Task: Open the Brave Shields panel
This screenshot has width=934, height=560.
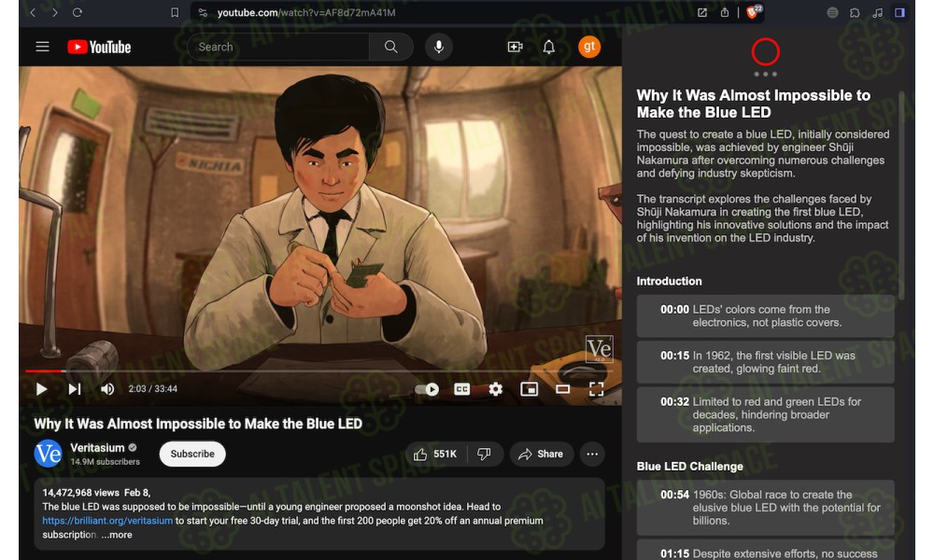Action: (x=753, y=12)
